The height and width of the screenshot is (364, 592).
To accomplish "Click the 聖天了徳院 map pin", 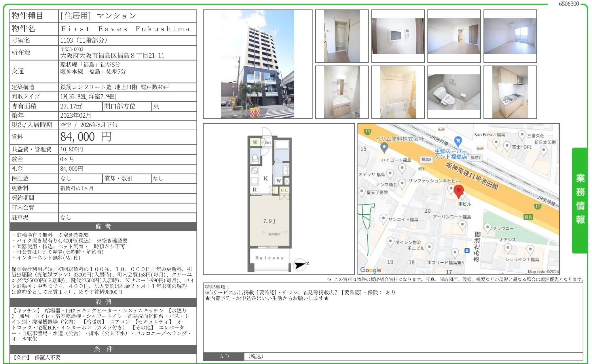I will [x=362, y=191].
